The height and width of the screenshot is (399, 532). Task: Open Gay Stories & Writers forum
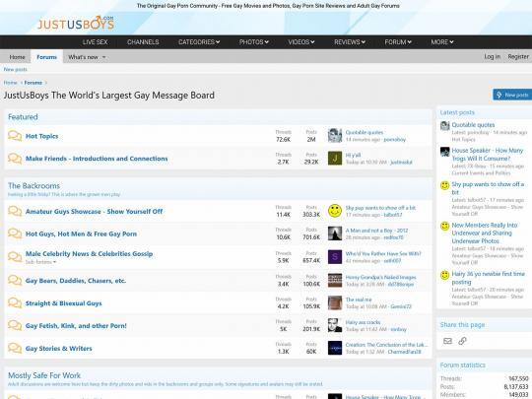click(x=58, y=348)
